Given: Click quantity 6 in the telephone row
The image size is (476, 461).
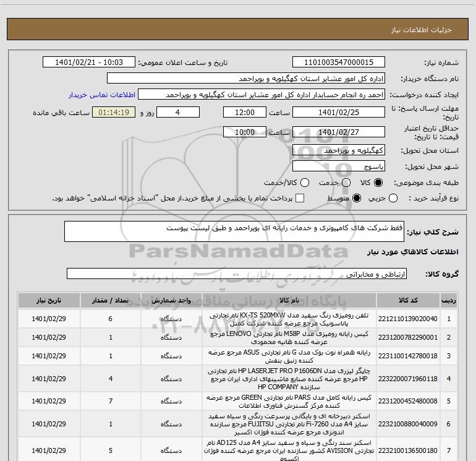Looking at the screenshot, I should 111,319.
